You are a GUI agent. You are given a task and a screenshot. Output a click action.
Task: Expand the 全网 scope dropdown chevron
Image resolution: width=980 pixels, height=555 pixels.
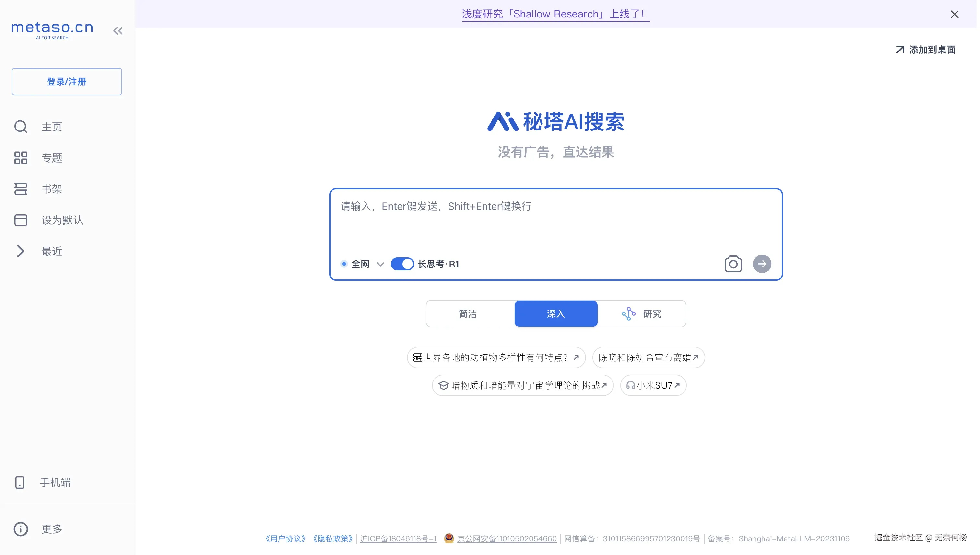[x=381, y=264]
